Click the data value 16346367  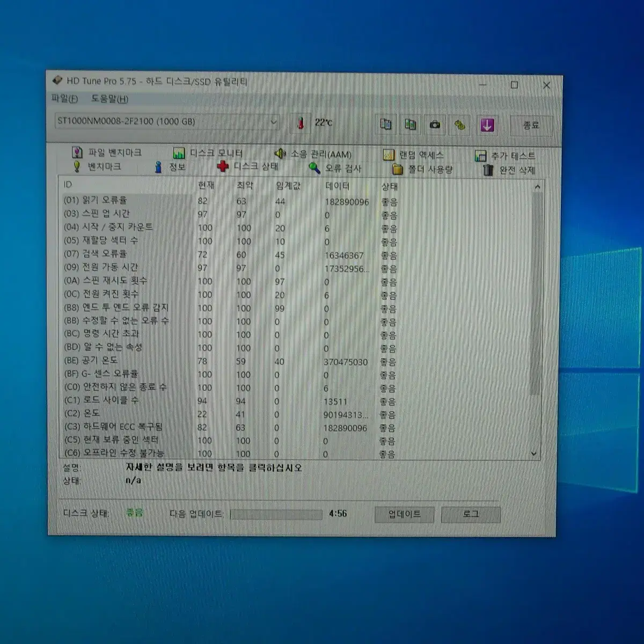tap(343, 255)
